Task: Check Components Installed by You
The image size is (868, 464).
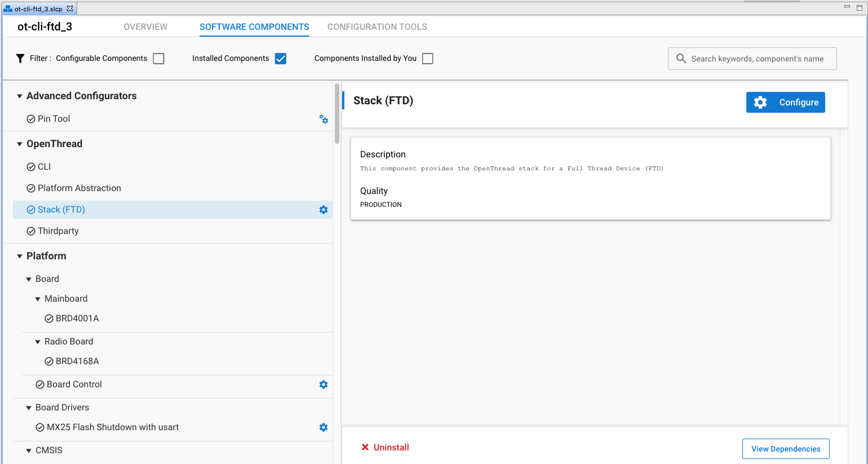Action: pyautogui.click(x=427, y=58)
